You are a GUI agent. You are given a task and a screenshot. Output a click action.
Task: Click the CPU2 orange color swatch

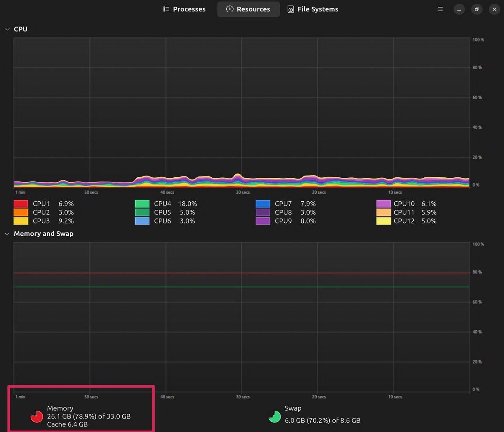click(21, 212)
